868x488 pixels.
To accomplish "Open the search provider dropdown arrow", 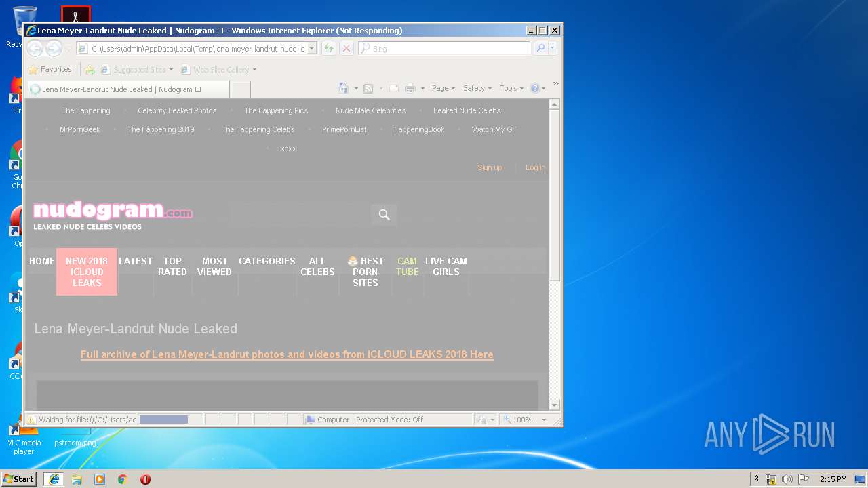I will click(553, 48).
